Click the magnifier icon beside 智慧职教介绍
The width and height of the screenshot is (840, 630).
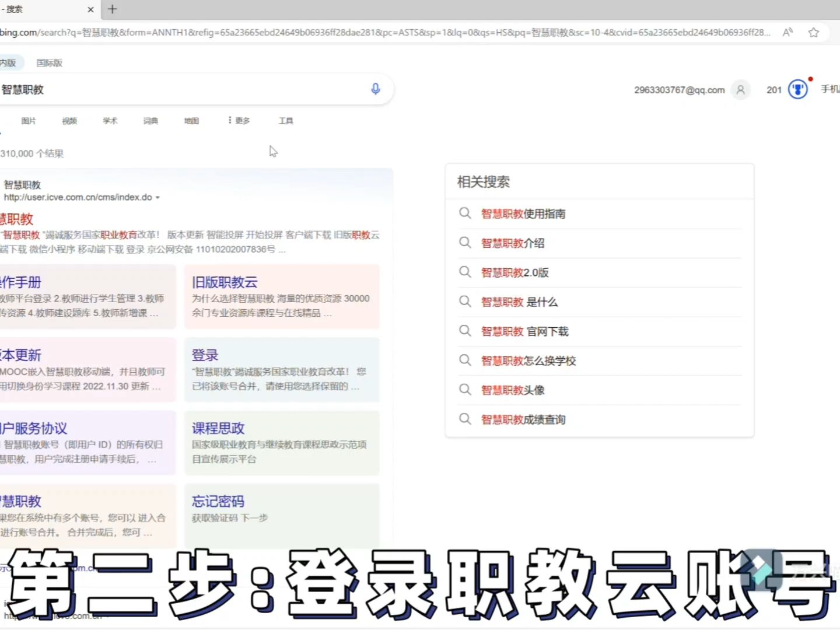point(465,242)
